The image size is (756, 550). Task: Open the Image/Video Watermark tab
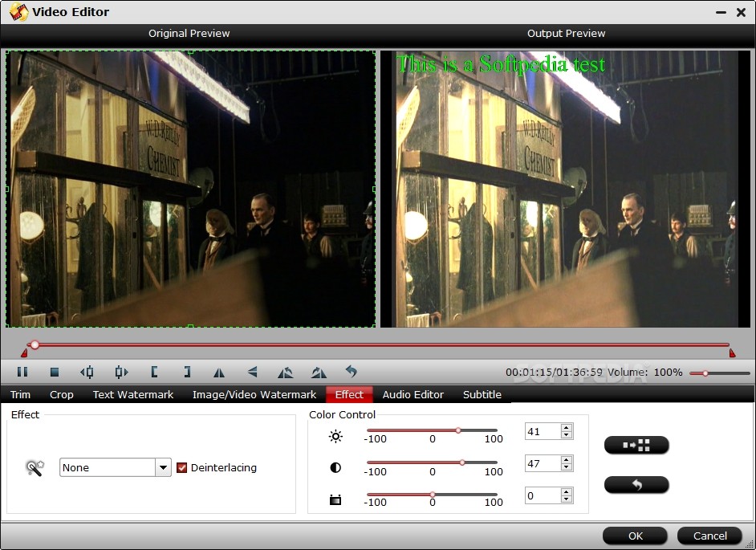click(x=254, y=395)
